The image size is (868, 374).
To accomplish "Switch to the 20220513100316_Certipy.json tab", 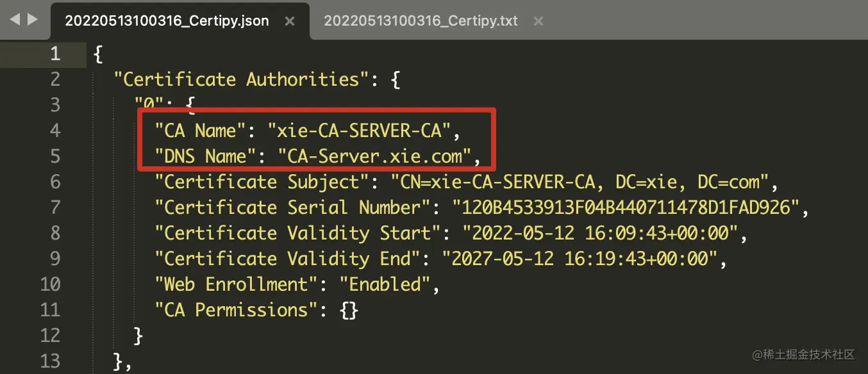I will 167,21.
